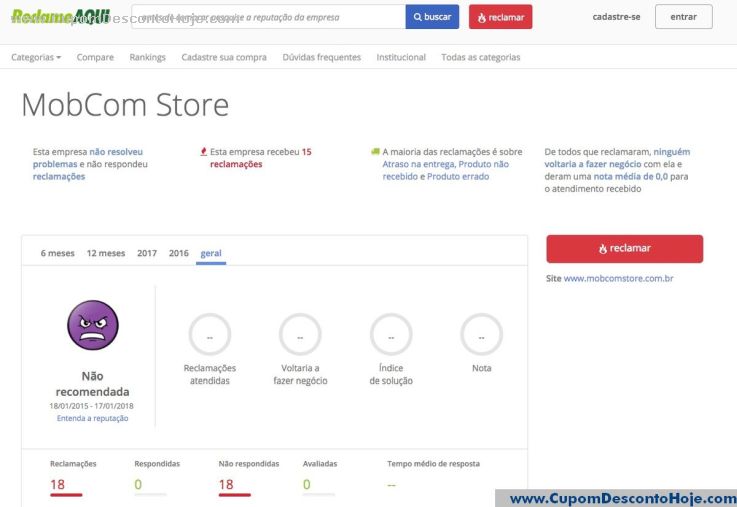Click the Respondidas count 0
The image size is (737, 507).
(x=138, y=484)
